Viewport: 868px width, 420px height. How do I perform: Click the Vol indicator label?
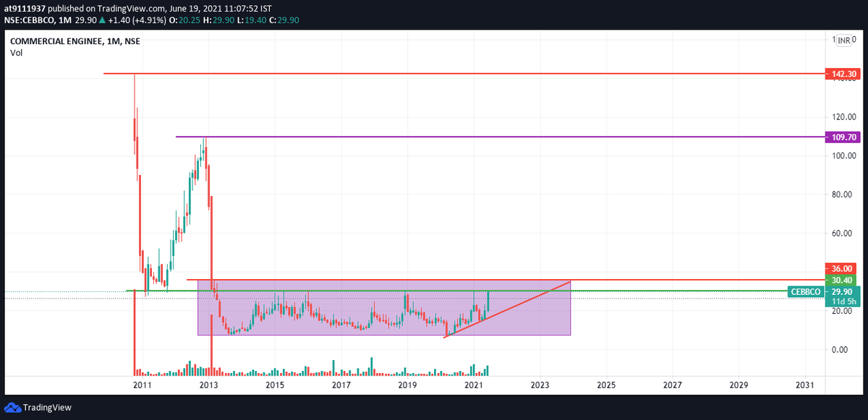click(x=15, y=53)
